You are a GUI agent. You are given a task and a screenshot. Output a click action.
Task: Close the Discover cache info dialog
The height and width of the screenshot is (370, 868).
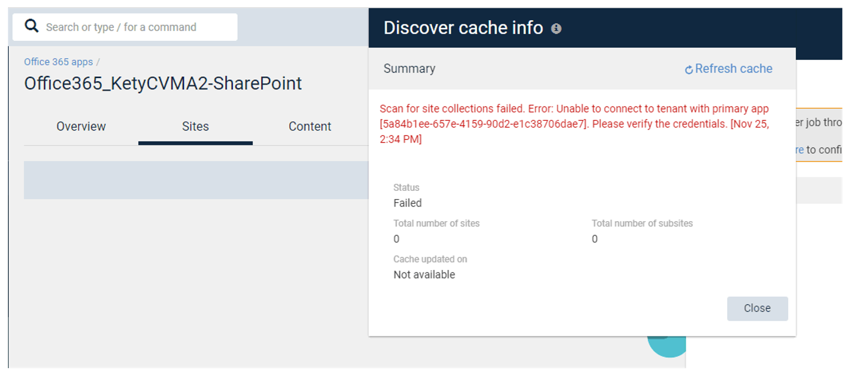point(757,308)
